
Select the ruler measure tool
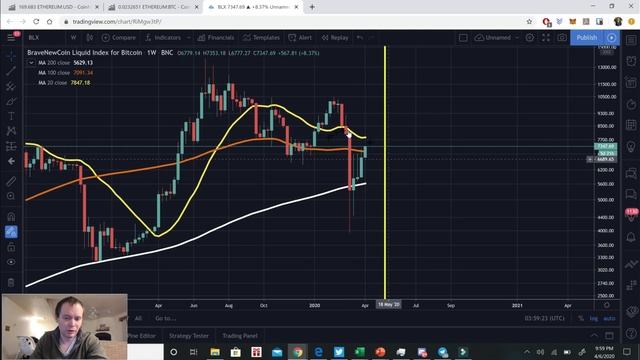pos(11,181)
